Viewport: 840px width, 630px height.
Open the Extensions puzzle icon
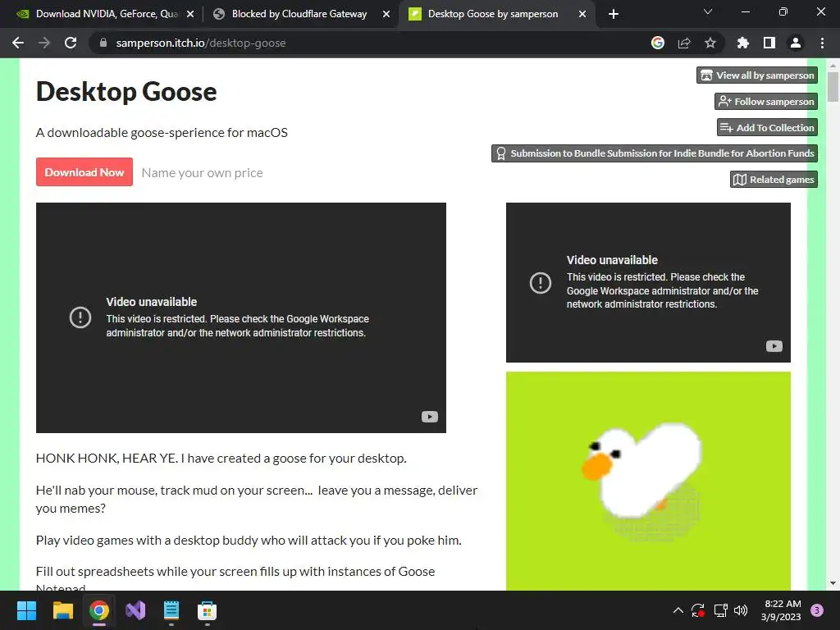(x=743, y=43)
